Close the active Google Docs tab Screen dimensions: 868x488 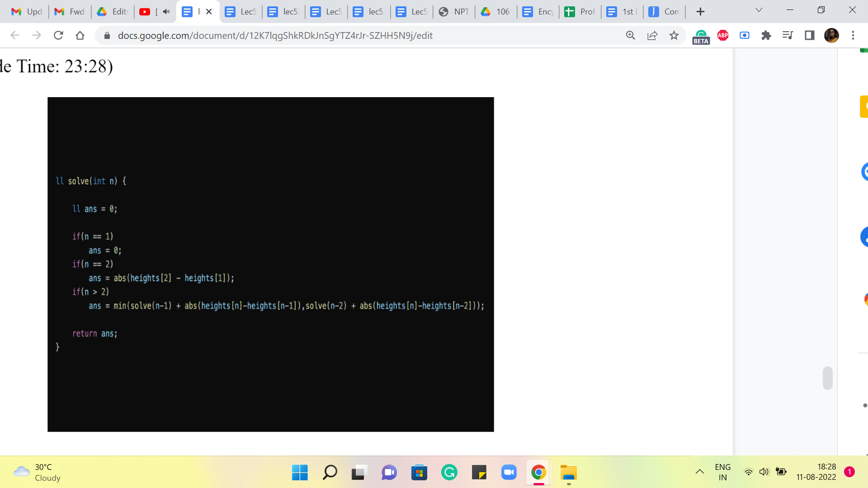[209, 12]
